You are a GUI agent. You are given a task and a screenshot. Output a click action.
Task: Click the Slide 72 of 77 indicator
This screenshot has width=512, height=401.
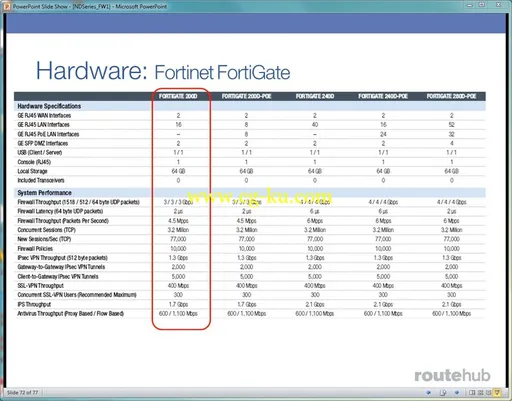[x=23, y=393]
